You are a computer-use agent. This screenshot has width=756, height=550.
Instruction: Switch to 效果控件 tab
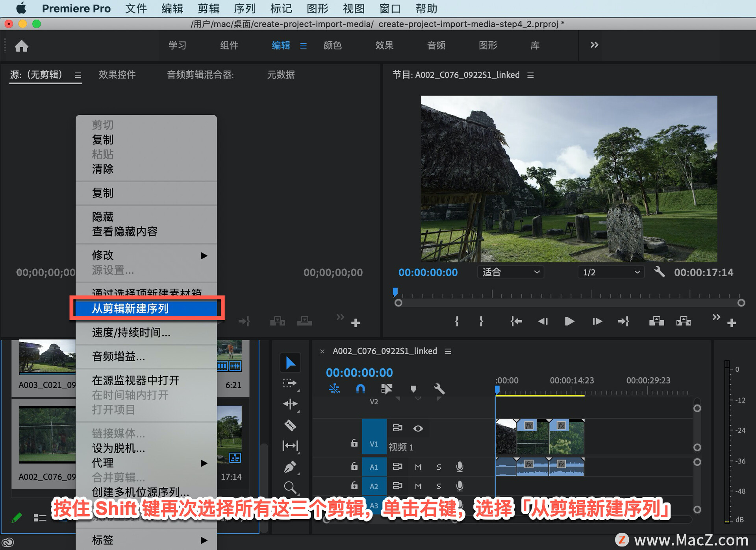point(117,75)
